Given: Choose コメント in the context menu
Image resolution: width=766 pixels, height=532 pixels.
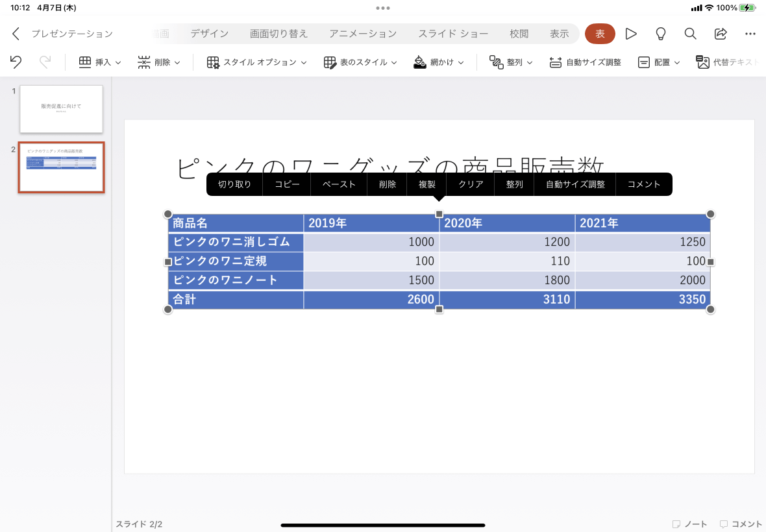Looking at the screenshot, I should pos(644,184).
